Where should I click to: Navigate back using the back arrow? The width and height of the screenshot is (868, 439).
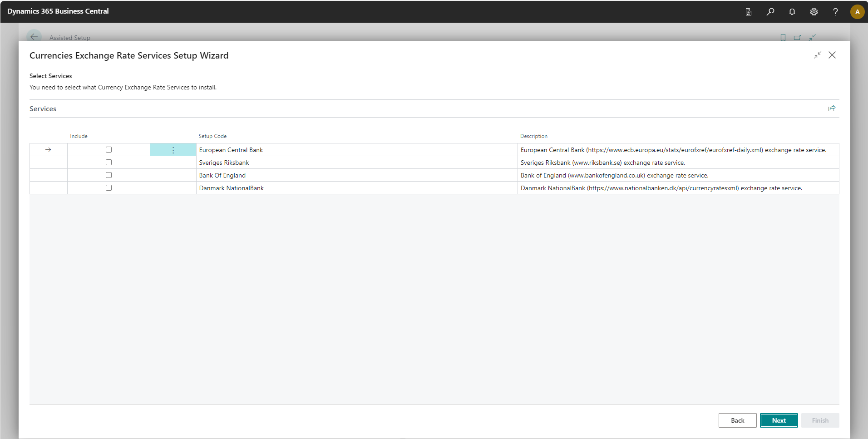click(x=34, y=36)
